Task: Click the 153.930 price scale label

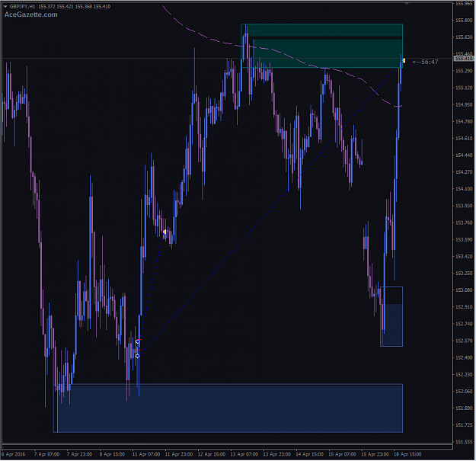Action: pos(464,206)
